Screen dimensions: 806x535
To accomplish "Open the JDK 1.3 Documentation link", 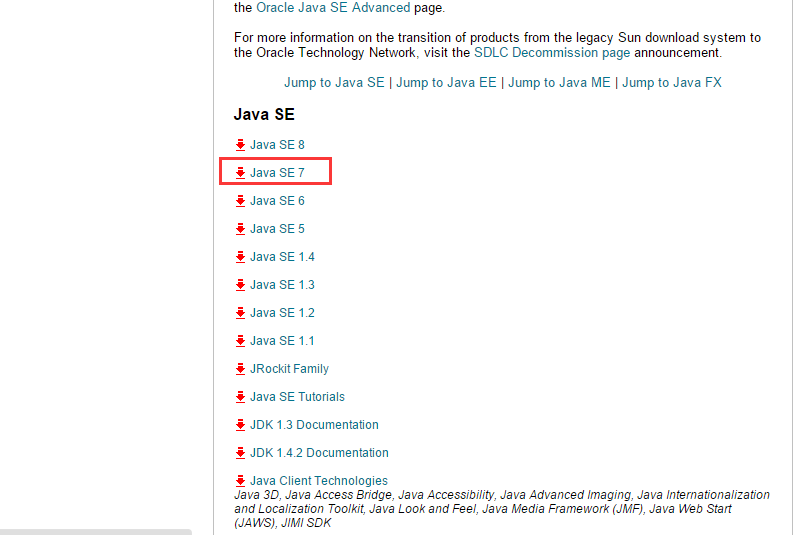I will pyautogui.click(x=314, y=425).
